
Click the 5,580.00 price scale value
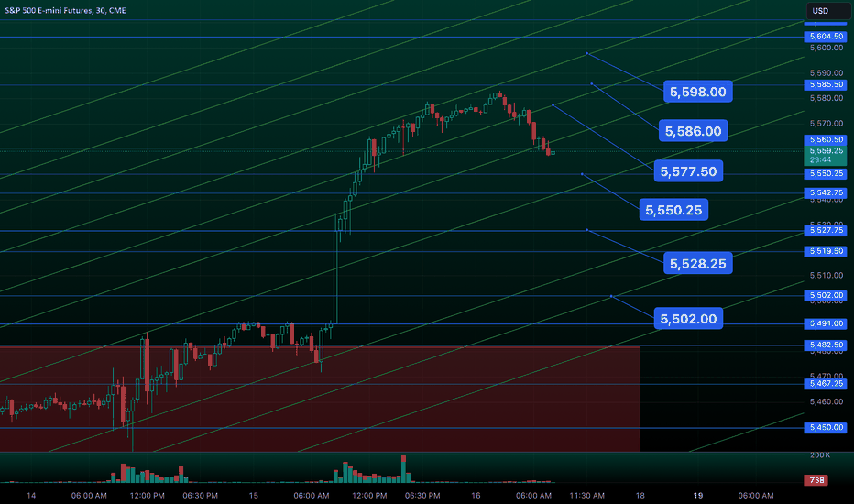coord(827,98)
